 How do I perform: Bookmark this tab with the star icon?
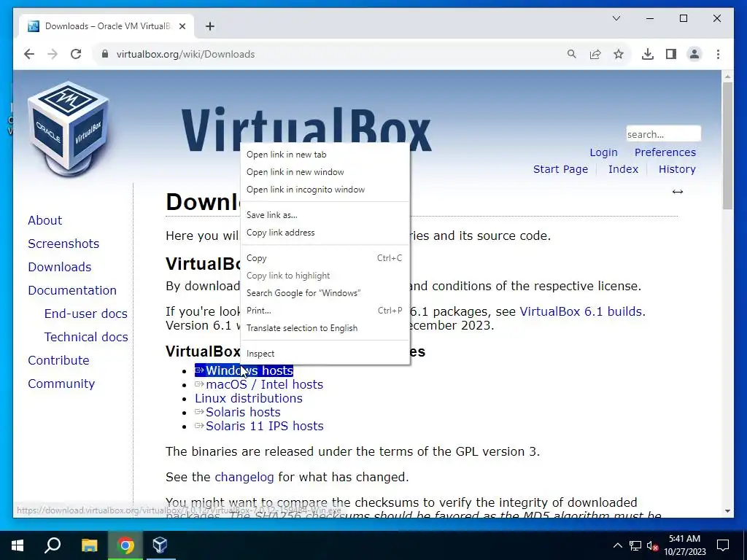point(619,54)
